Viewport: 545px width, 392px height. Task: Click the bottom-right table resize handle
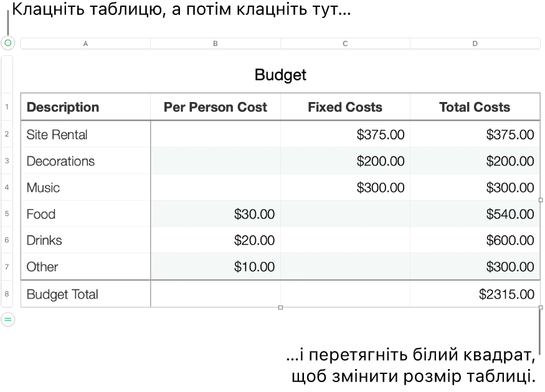(540, 307)
